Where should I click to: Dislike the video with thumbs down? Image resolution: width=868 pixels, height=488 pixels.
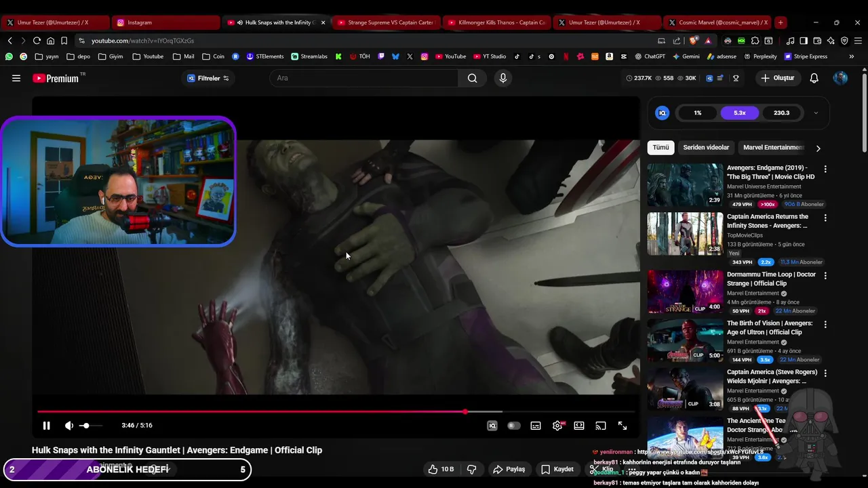pos(471,469)
